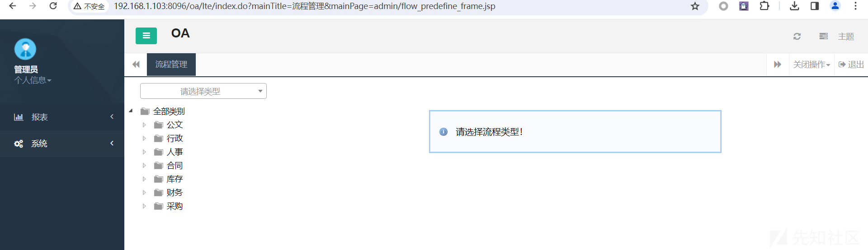Reload the browser page
This screenshot has width=868, height=250.
(53, 6)
